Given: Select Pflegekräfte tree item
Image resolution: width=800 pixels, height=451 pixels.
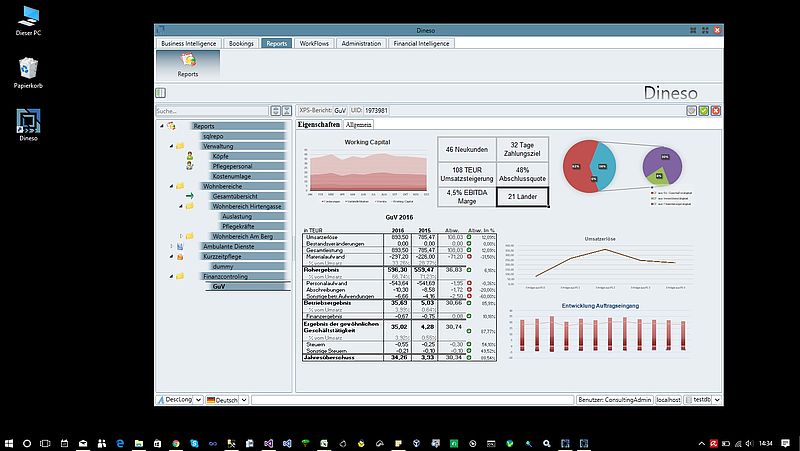Looking at the screenshot, I should click(x=253, y=226).
